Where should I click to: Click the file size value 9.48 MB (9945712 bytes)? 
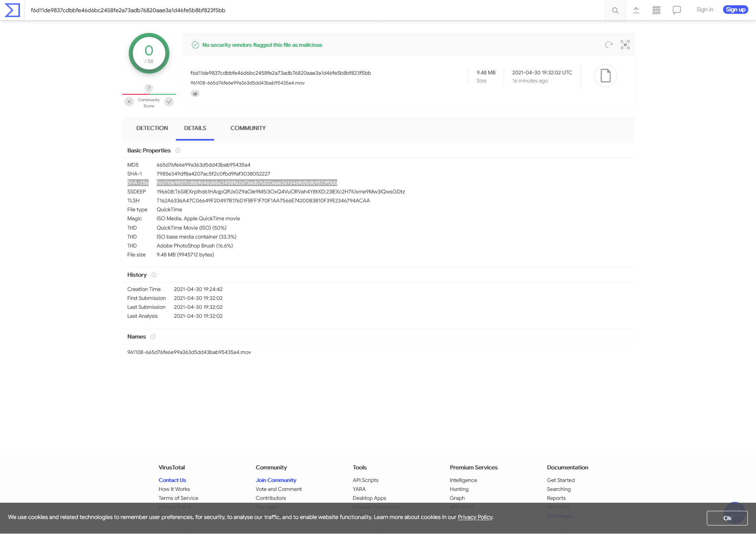coord(185,254)
